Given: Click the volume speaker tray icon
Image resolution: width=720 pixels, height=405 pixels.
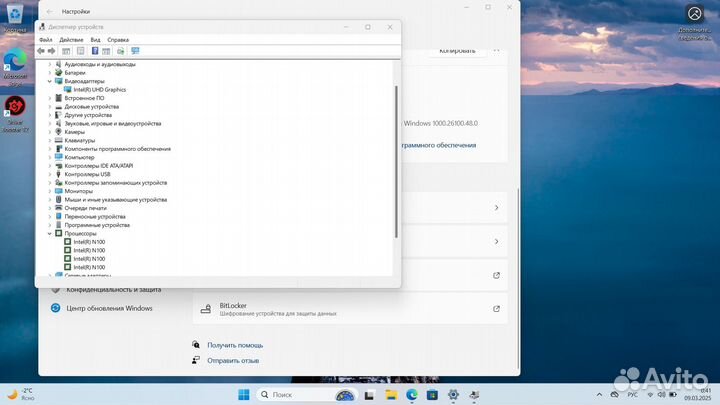Looking at the screenshot, I should coord(661,394).
